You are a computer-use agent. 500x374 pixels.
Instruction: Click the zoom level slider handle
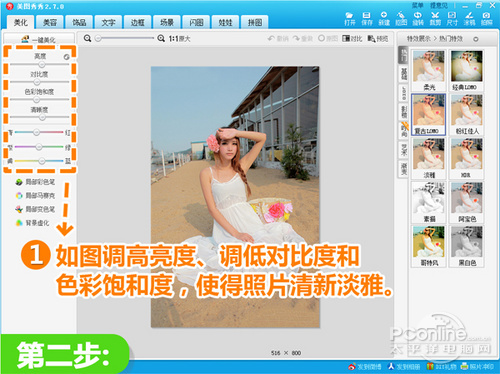click(98, 38)
